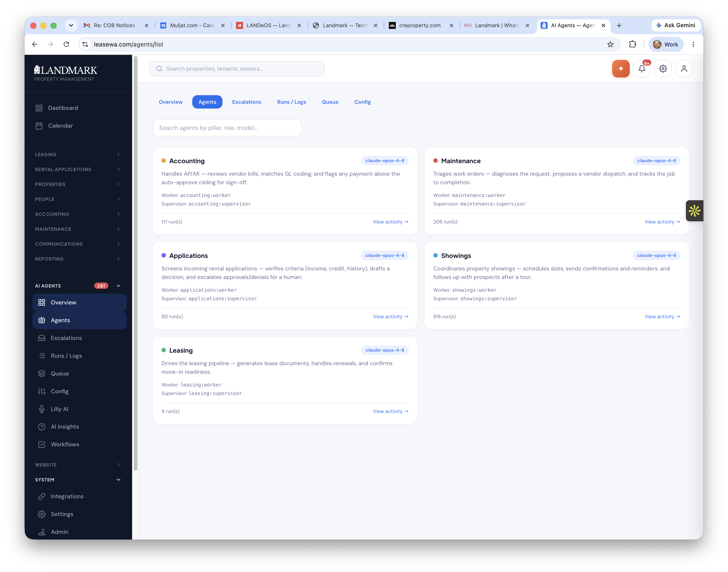Expand the PROPERTIES sidebar section
Viewport: 728px width, 572px height.
tap(78, 184)
